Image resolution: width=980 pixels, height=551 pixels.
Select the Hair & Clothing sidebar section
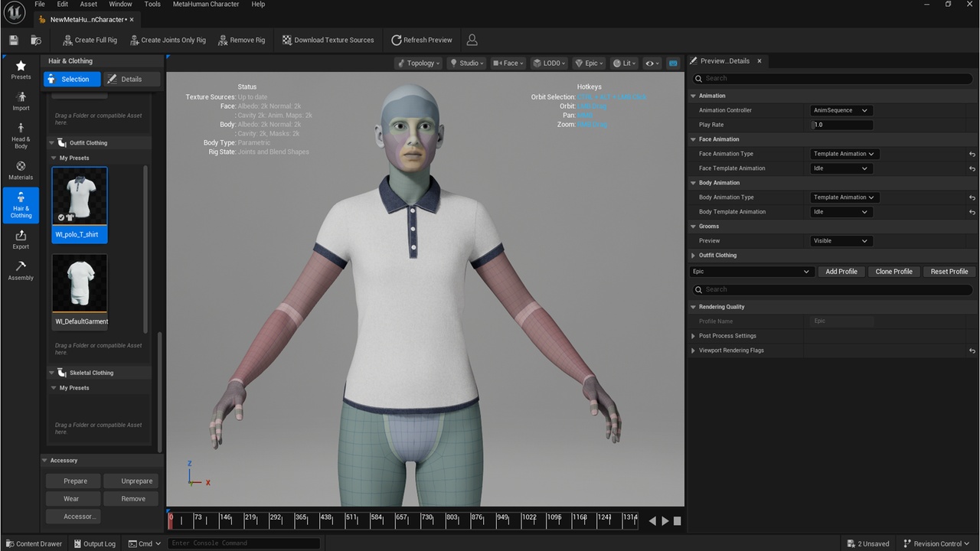click(x=21, y=204)
